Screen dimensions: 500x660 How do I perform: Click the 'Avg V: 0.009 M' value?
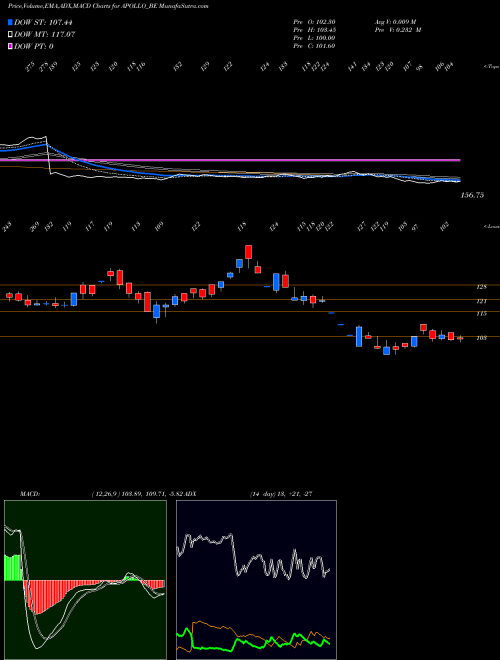395,22
